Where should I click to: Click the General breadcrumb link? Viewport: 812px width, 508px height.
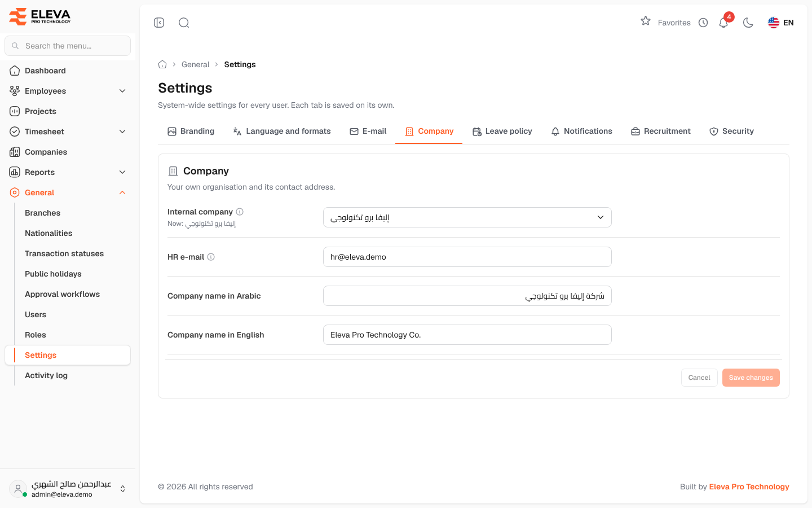pos(195,64)
